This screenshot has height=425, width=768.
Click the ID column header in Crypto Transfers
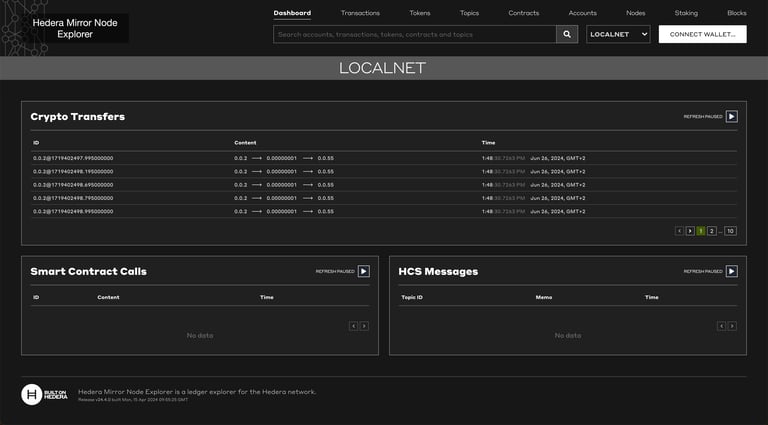pyautogui.click(x=36, y=142)
